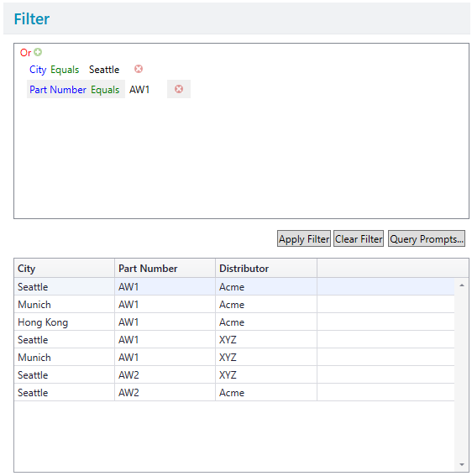Select the Munich AW1 XYZ row
Screen dimensions: 472x476
234,357
